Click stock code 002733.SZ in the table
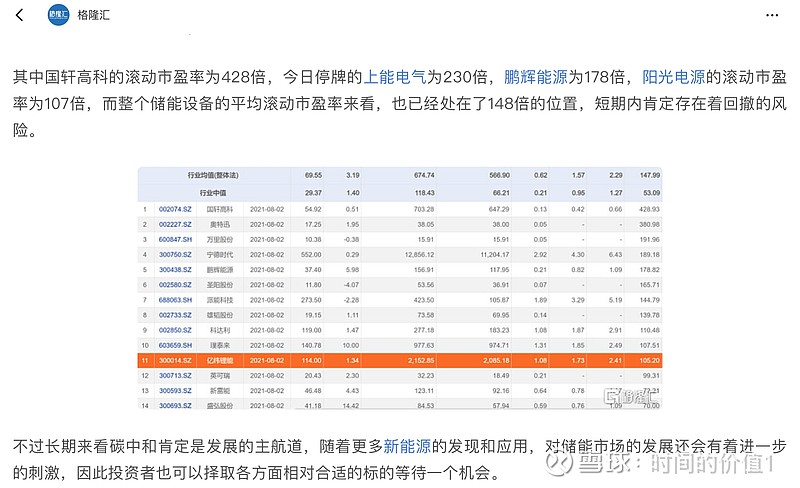Viewport: 800px width, 488px height. click(x=175, y=315)
